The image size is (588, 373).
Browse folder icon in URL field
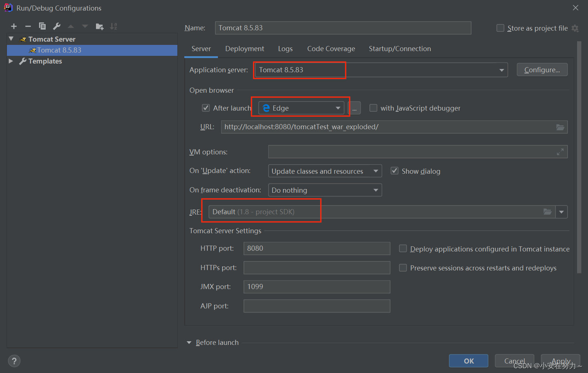click(x=560, y=127)
